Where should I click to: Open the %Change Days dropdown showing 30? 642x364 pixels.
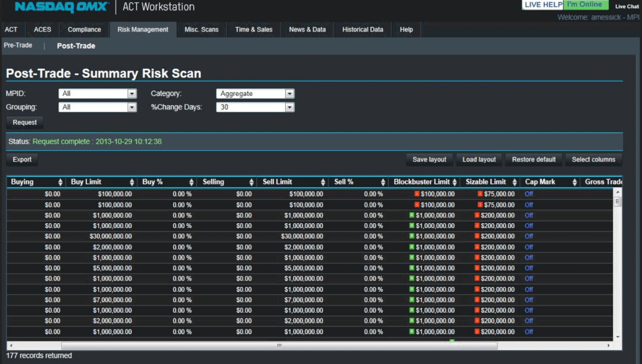click(255, 107)
